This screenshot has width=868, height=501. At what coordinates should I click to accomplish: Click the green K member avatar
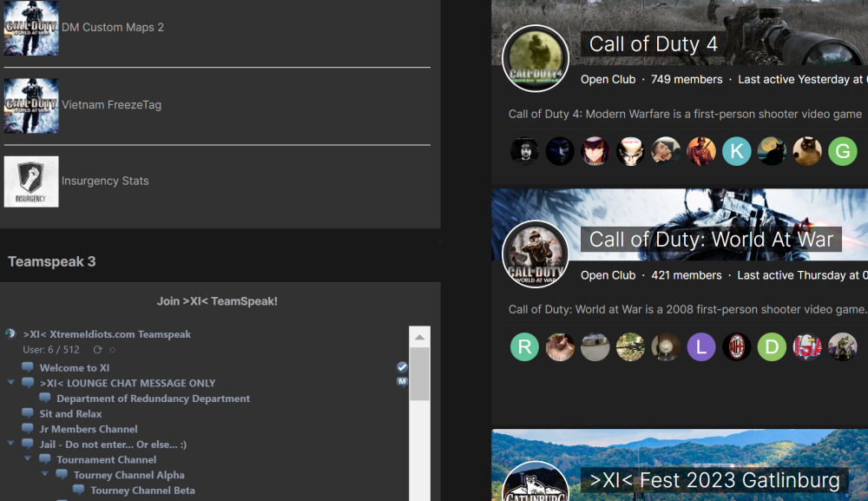point(736,151)
